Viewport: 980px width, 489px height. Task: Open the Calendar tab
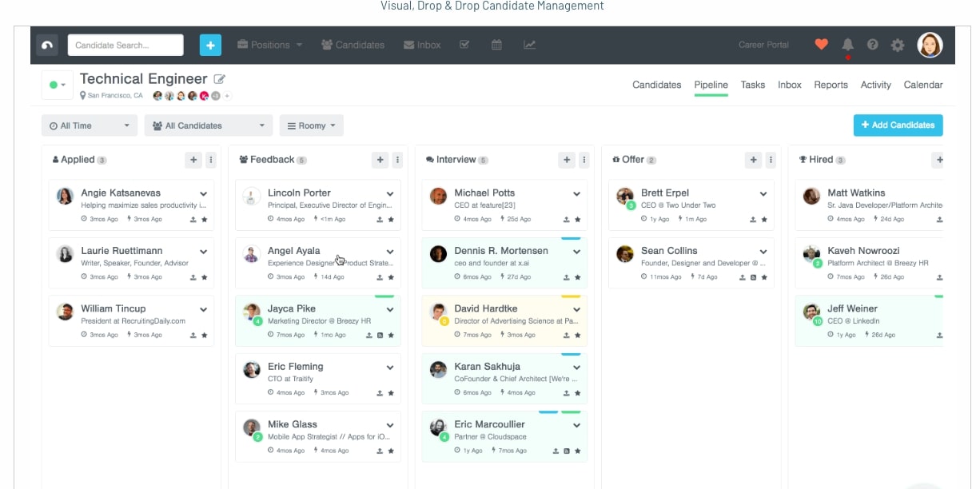[923, 85]
